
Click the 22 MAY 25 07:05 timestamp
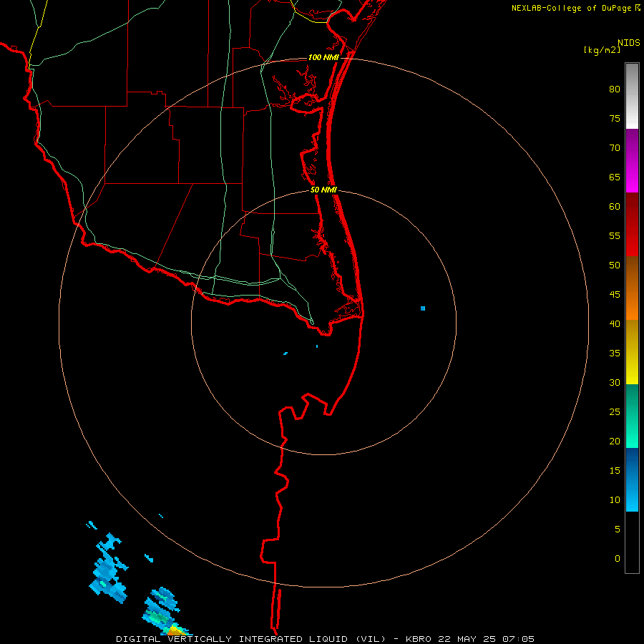tap(487, 639)
